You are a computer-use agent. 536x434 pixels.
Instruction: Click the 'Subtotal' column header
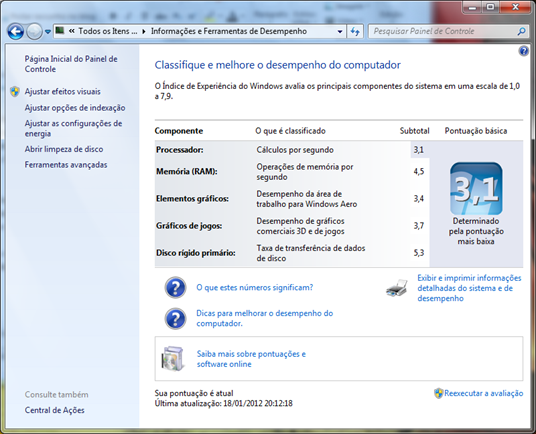(415, 131)
